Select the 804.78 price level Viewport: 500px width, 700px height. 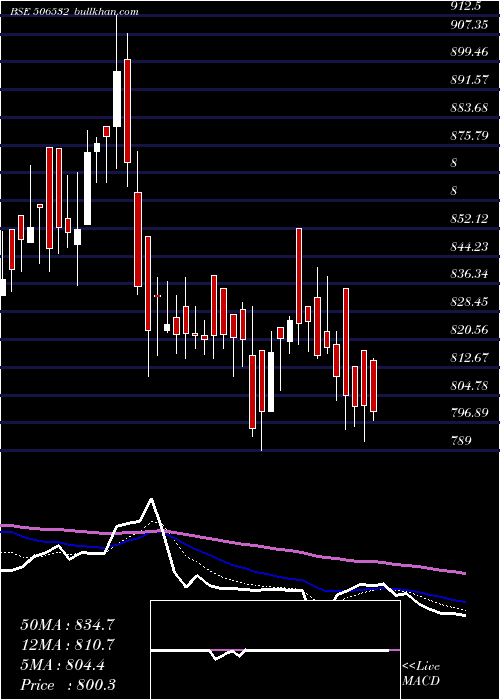coord(470,385)
